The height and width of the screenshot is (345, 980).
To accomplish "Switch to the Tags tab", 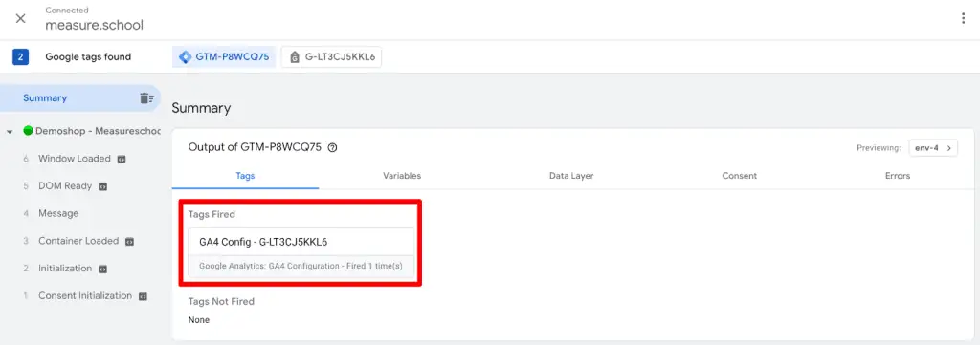I will pos(245,176).
